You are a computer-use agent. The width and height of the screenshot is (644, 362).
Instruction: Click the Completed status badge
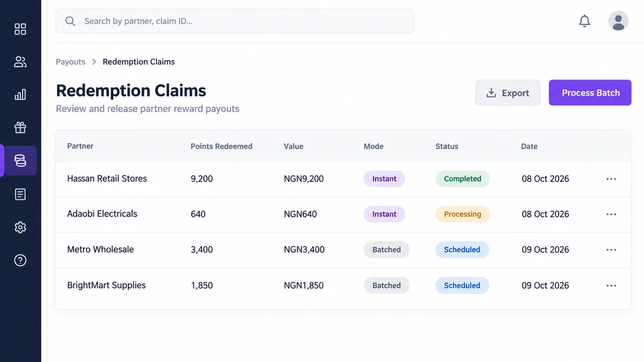(x=463, y=179)
